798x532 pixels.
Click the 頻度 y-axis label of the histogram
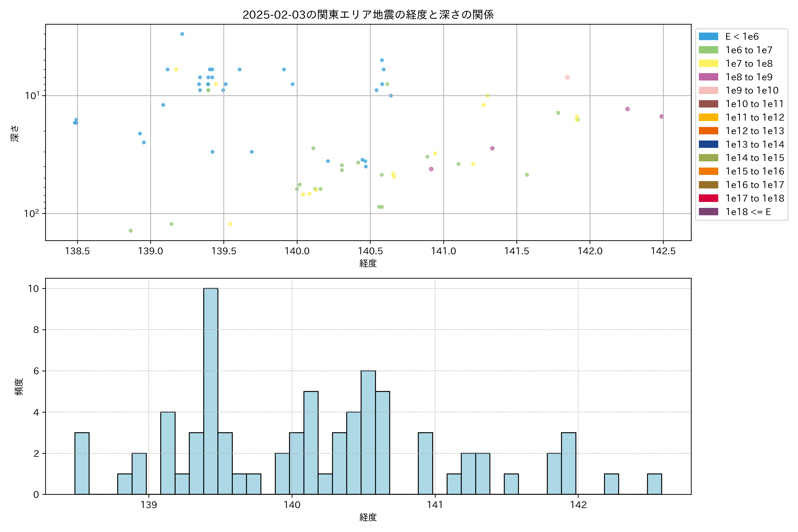tap(19, 387)
